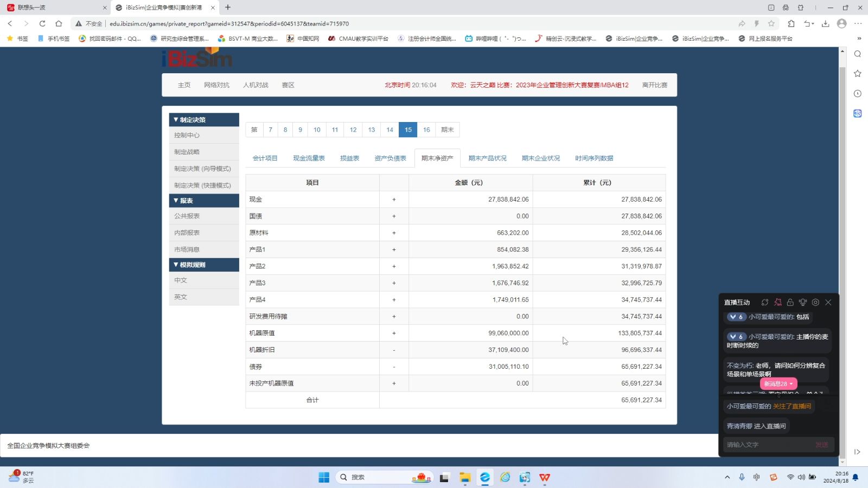Select period 16 in the pagination
This screenshot has height=488, width=868.
426,130
